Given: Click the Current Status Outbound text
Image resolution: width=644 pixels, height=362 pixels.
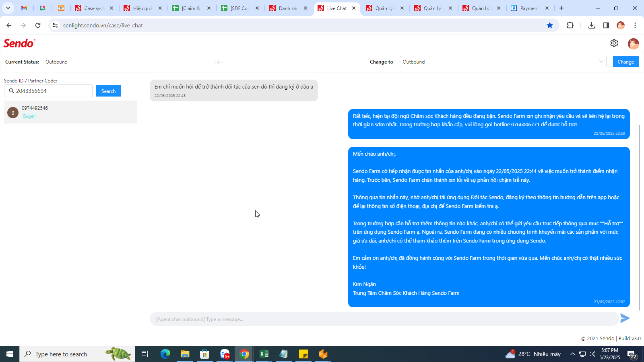Looking at the screenshot, I should click(56, 62).
